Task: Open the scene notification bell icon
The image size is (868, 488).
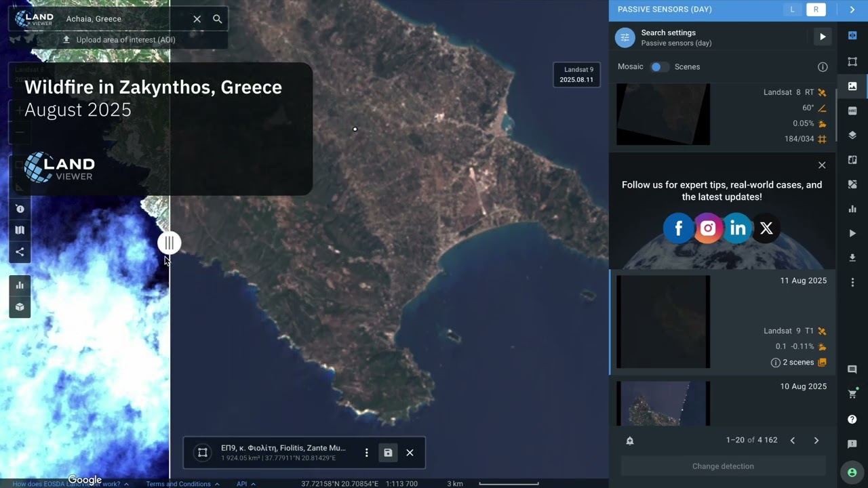Action: [x=629, y=441]
